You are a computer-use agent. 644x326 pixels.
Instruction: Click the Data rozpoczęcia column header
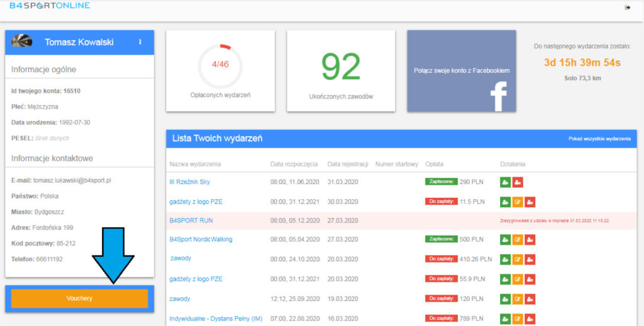click(294, 164)
